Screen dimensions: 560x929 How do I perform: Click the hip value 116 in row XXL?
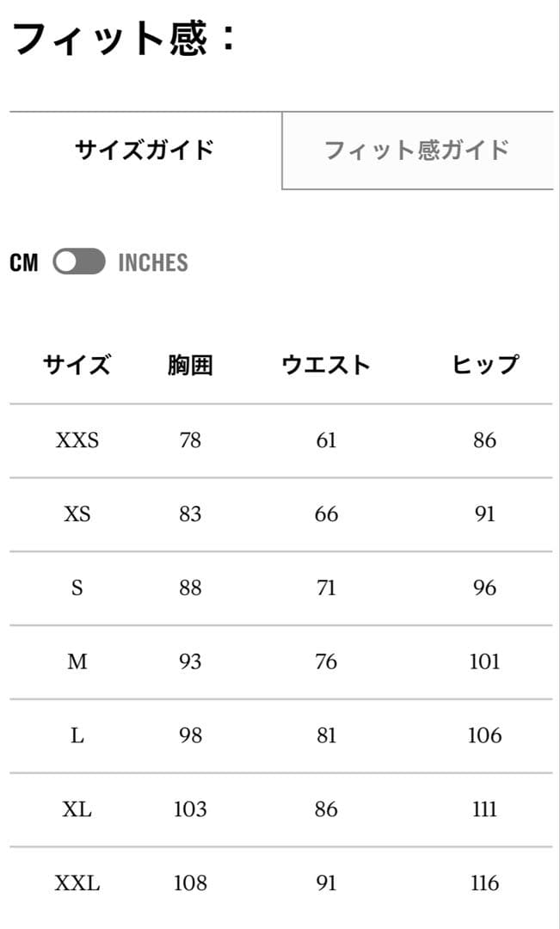tap(485, 883)
